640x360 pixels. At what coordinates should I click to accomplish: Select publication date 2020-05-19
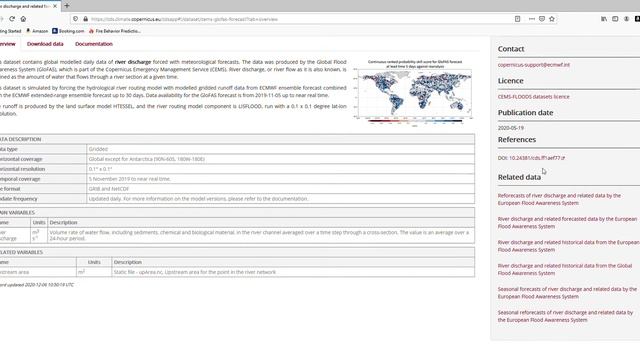tap(511, 128)
